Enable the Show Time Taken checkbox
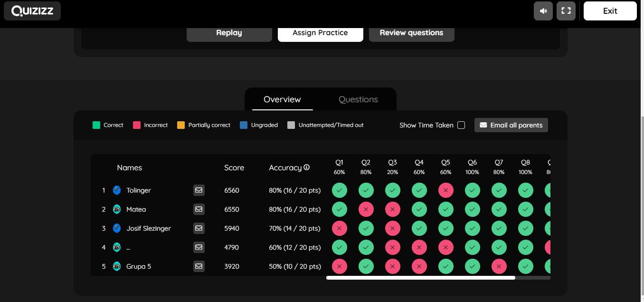 pos(461,125)
